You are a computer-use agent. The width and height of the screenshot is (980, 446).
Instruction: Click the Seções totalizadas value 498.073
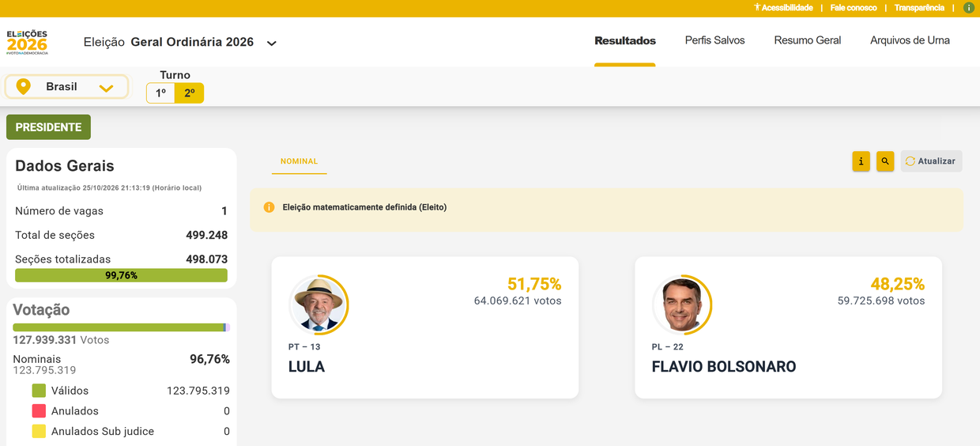[207, 259]
